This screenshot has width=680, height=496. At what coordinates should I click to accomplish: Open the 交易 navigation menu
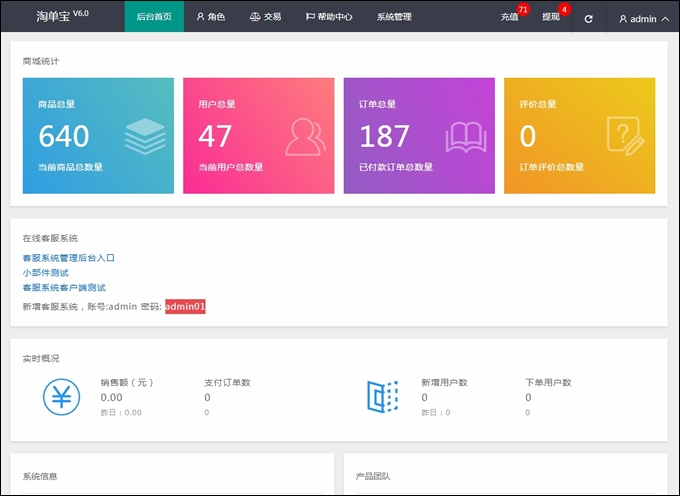coord(265,17)
